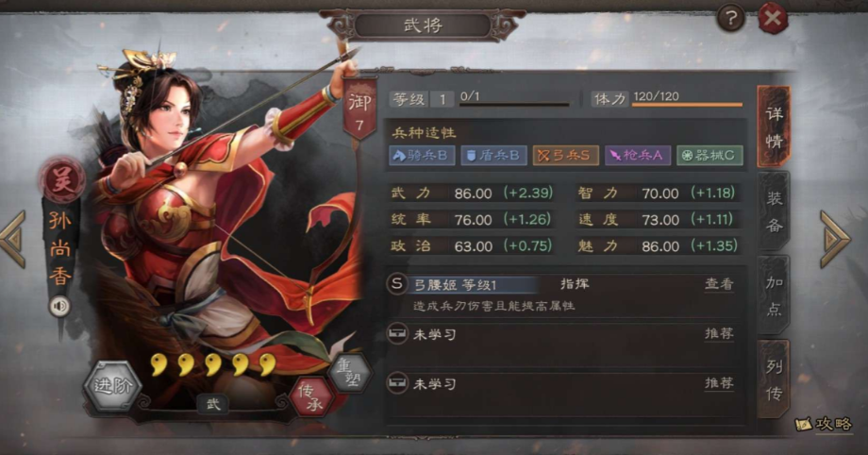Select the 器械C troop type badge
Image resolution: width=868 pixels, height=455 pixels.
709,156
